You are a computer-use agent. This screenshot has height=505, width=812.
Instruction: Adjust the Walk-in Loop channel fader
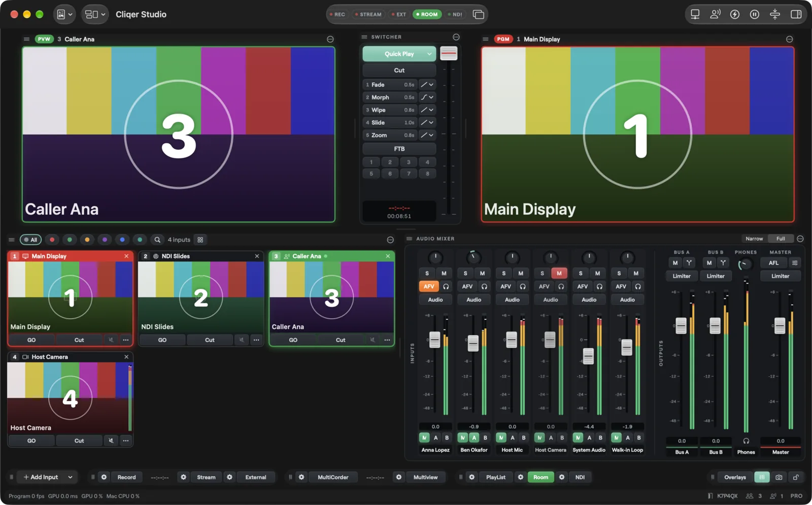627,347
